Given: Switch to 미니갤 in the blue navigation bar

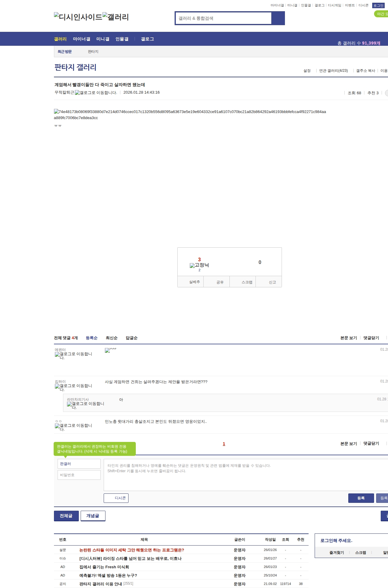Looking at the screenshot, I should coord(103,39).
